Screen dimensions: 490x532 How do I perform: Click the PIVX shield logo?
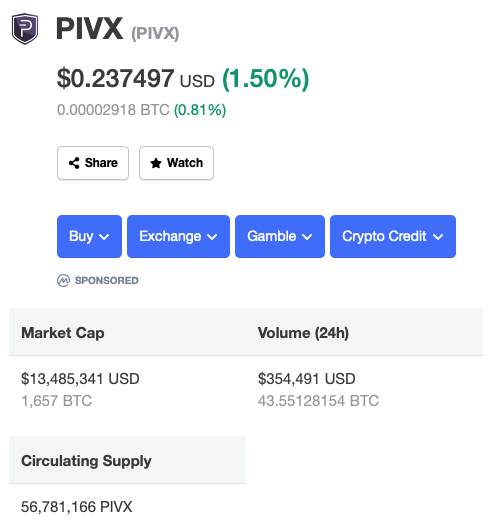tap(25, 29)
